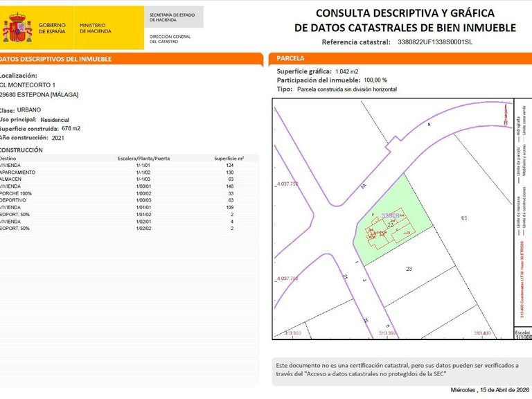The height and width of the screenshot is (399, 532).
Task: Click 'Este documento no es una certificación' disclaimer
Action: pyautogui.click(x=397, y=370)
